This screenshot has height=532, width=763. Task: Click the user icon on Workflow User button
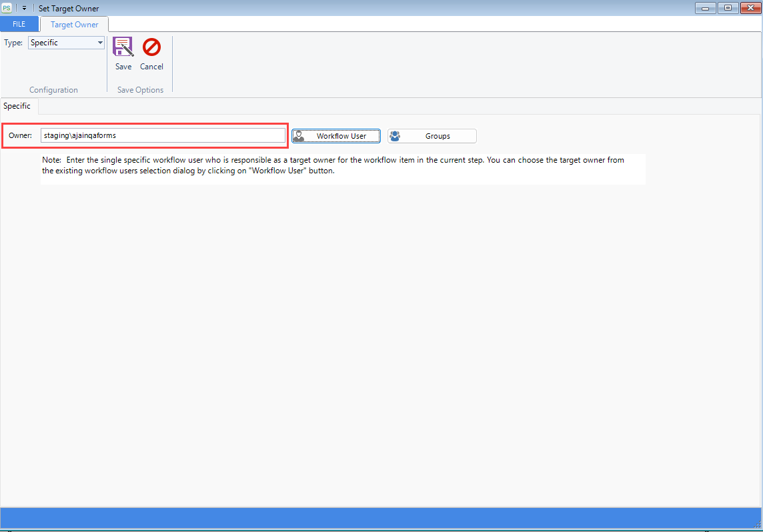point(299,136)
